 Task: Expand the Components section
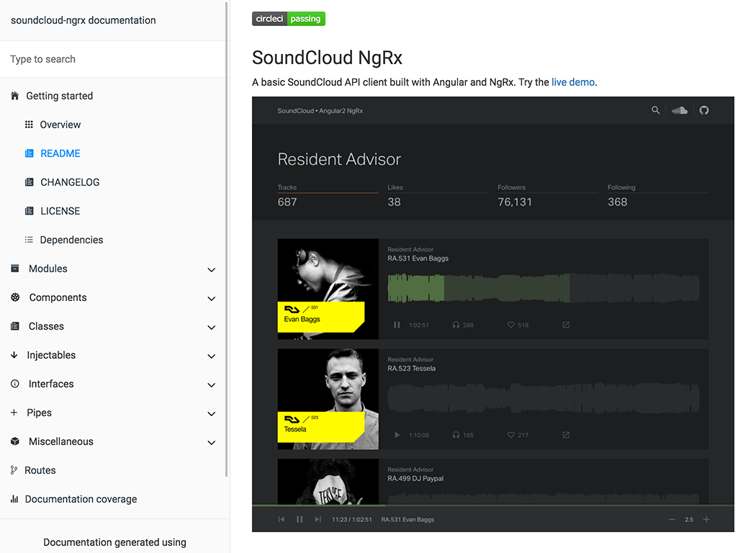tap(211, 297)
